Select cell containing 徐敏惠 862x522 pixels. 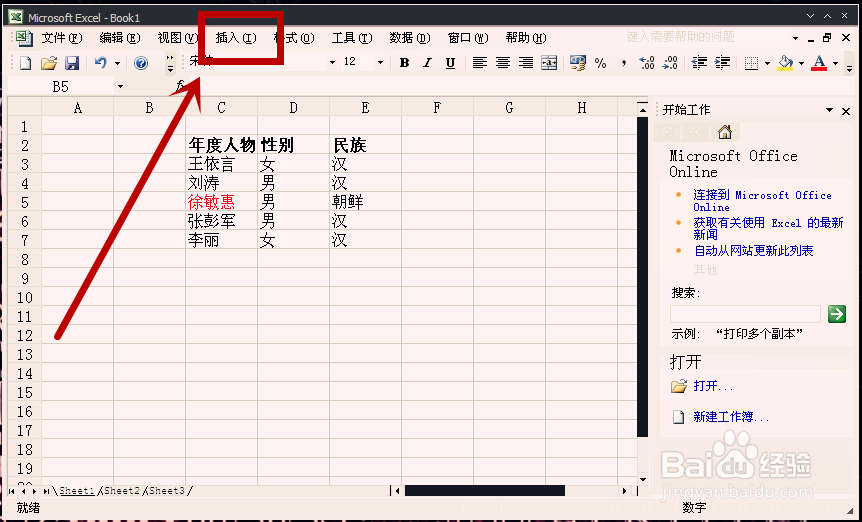click(222, 202)
